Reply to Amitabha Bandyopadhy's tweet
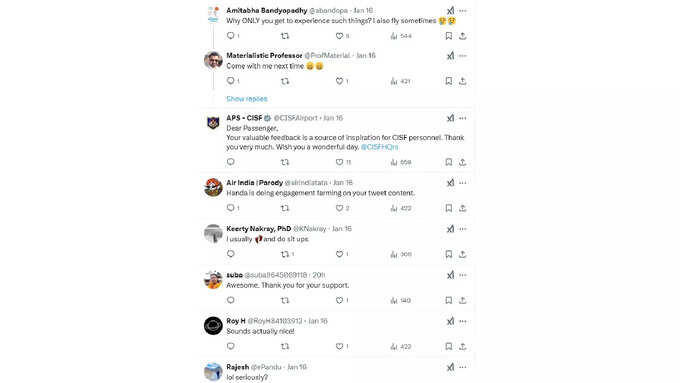Viewport: 680px width, 383px height. click(231, 36)
